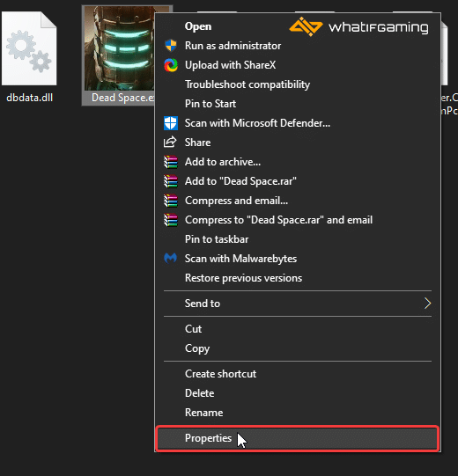The width and height of the screenshot is (458, 476).
Task: Select Scan with Microsoft Defender
Action: (x=298, y=123)
